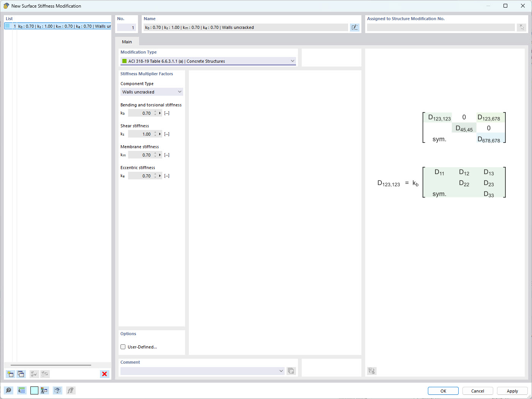Switch to the Main tab
Image resolution: width=532 pixels, height=399 pixels.
click(x=127, y=42)
